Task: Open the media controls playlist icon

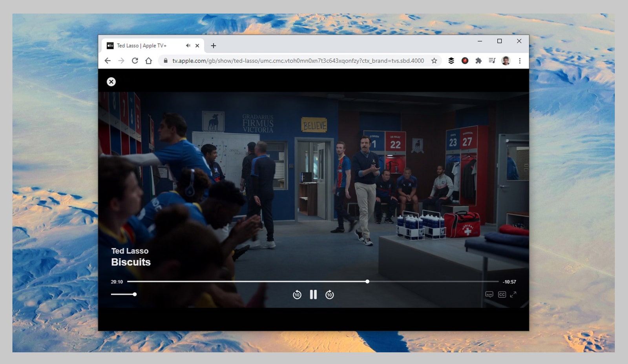Action: 492,60
